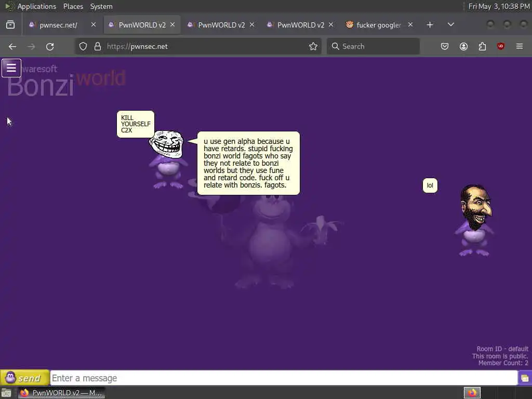Click the lol speech bubble
532x399 pixels.
click(430, 185)
